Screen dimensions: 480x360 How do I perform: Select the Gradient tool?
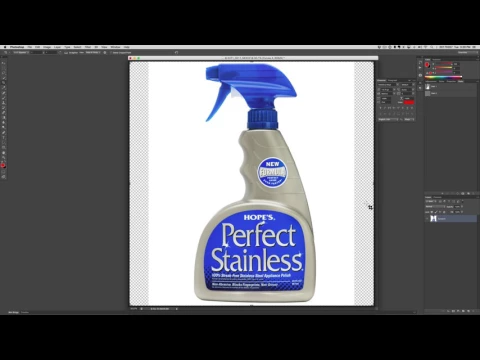[4, 118]
